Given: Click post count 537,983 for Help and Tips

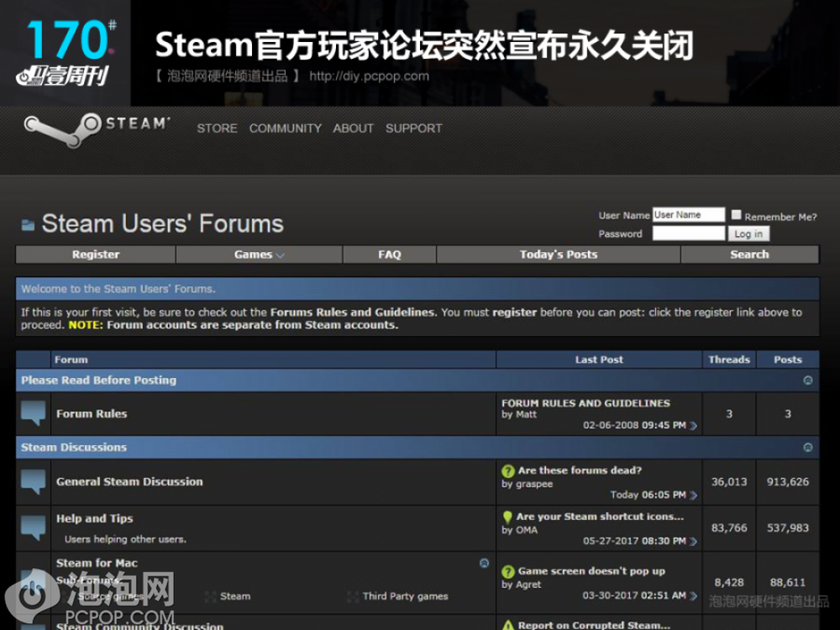Looking at the screenshot, I should [x=788, y=528].
